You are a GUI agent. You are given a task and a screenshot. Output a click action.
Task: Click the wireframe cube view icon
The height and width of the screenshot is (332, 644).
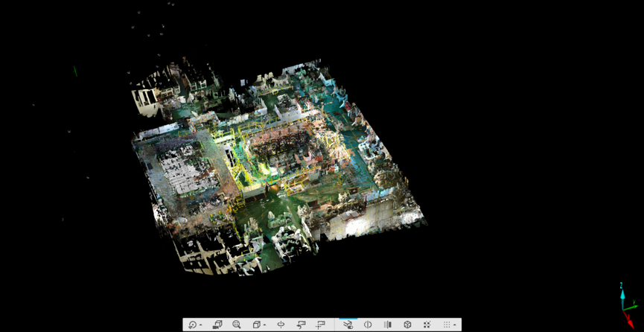pyautogui.click(x=256, y=325)
